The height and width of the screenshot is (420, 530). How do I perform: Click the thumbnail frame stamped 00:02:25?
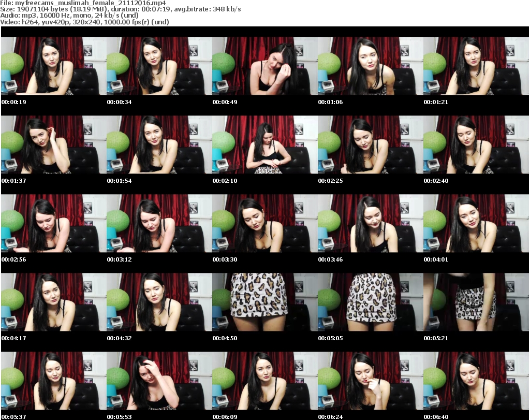(x=371, y=144)
